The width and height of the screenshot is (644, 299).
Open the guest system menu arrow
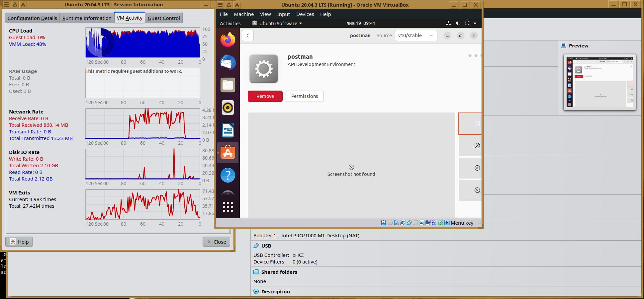pyautogui.click(x=475, y=23)
